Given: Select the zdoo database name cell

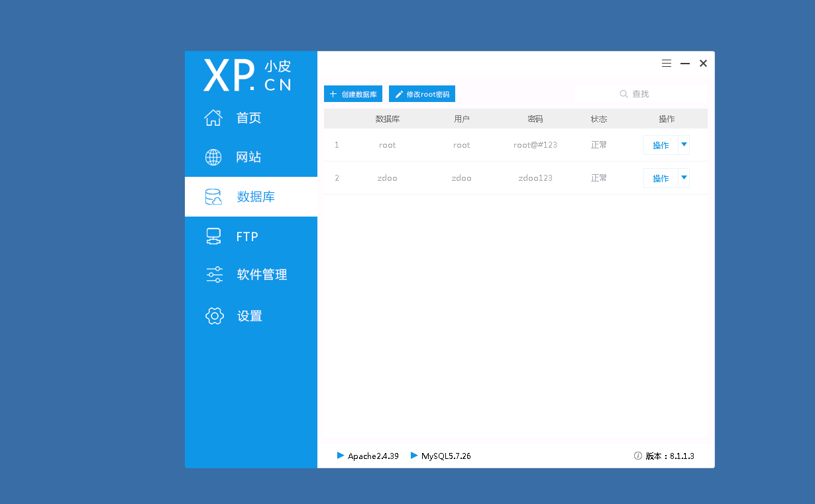Looking at the screenshot, I should (388, 178).
